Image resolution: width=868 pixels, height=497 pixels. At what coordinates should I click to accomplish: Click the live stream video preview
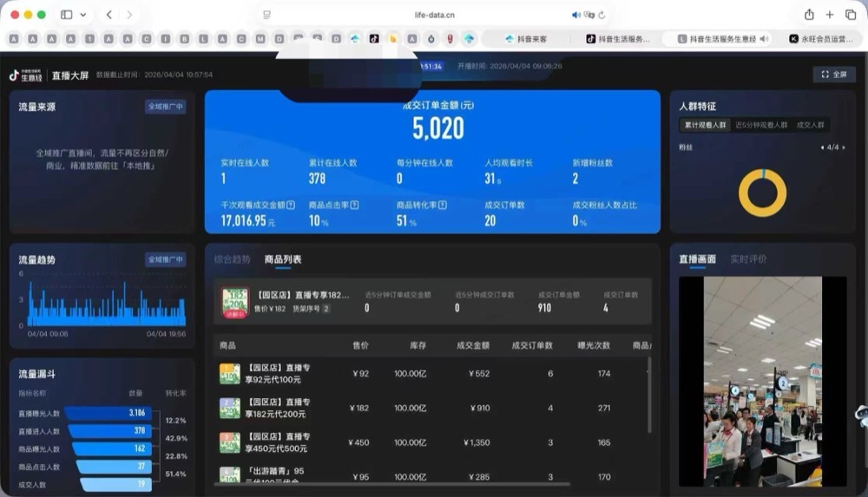click(762, 382)
